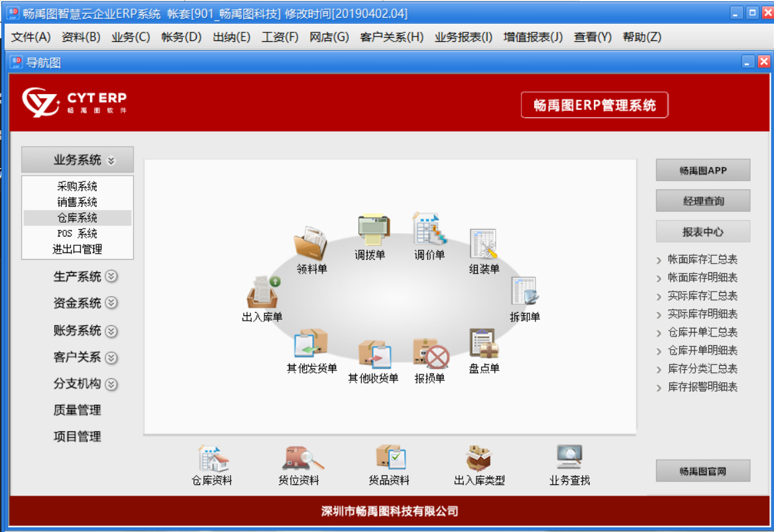Open the 仓库开单汇总表 report link

pos(702,333)
